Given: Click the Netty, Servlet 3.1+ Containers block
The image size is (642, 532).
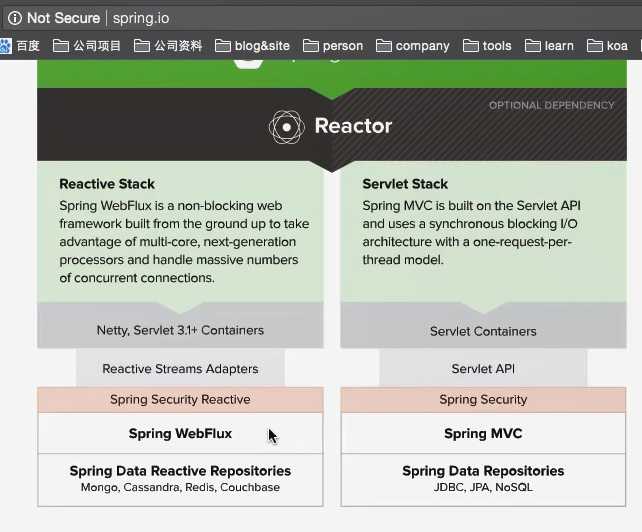Looking at the screenshot, I should point(180,325).
